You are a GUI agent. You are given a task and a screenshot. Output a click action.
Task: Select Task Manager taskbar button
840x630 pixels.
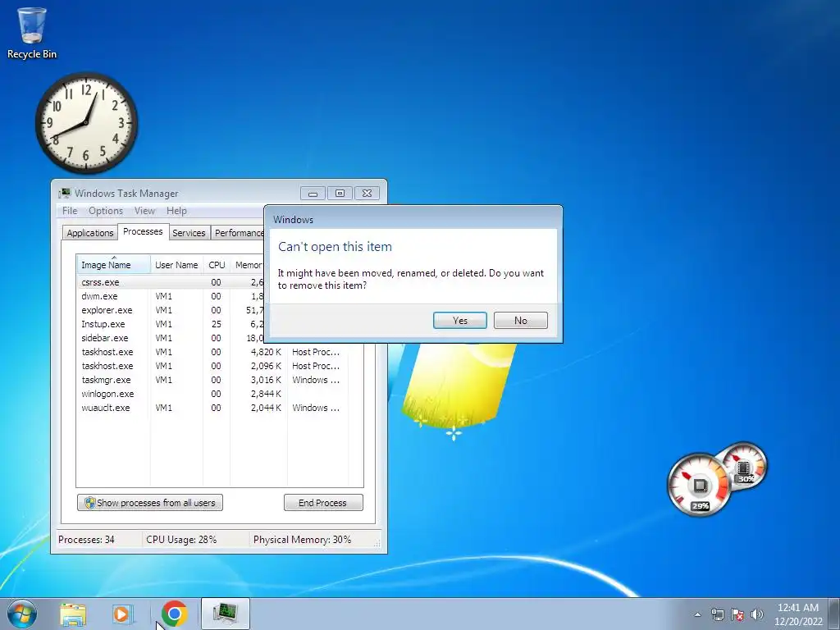click(225, 614)
